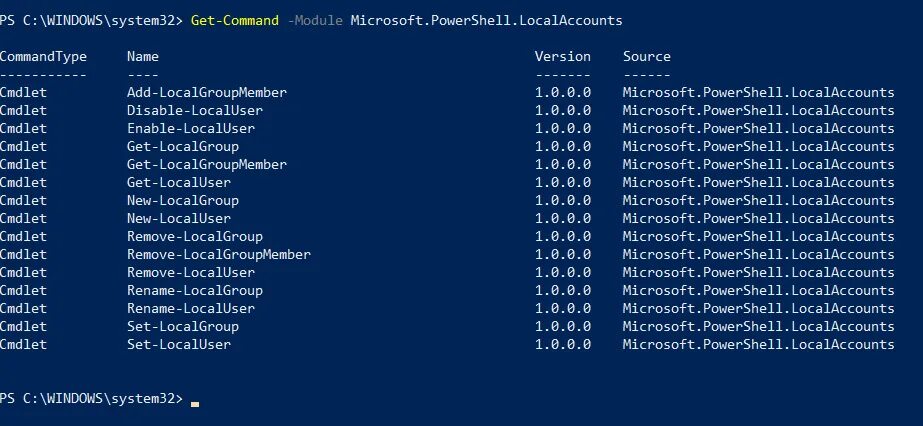Screen dimensions: 923x426
Task: Click the Rename-LocalGroup cmdlet name
Action: point(195,290)
